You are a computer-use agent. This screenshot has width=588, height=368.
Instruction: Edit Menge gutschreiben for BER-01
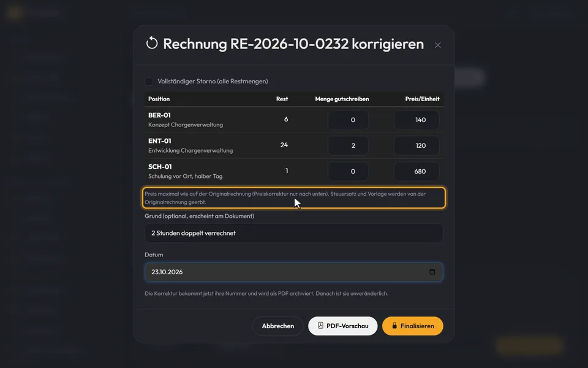[348, 120]
